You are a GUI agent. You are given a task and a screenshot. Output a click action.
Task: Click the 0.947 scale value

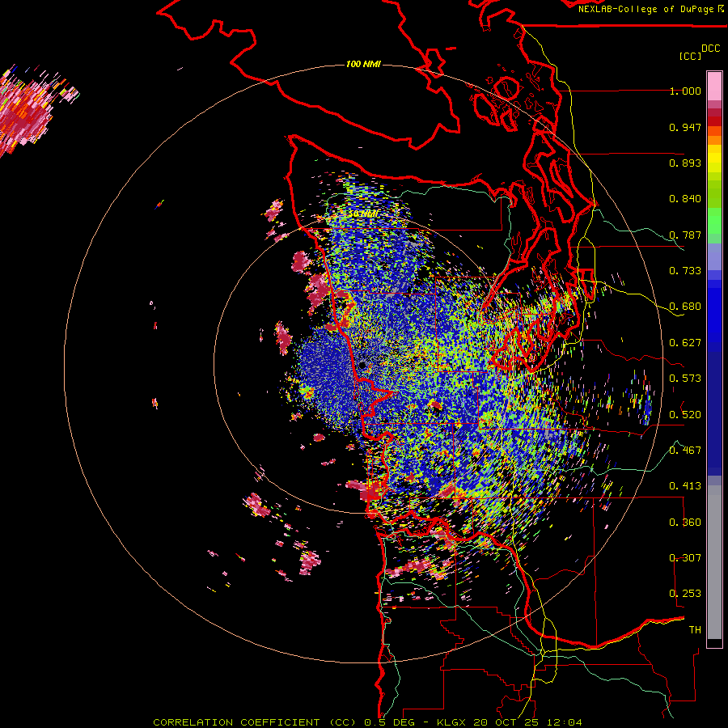pos(685,127)
